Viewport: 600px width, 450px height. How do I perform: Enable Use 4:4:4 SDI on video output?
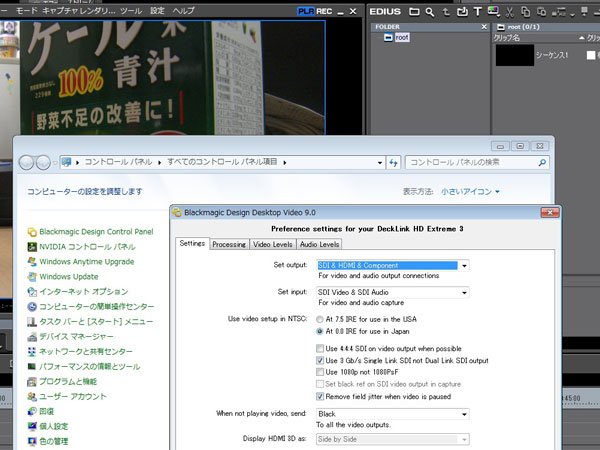point(320,348)
